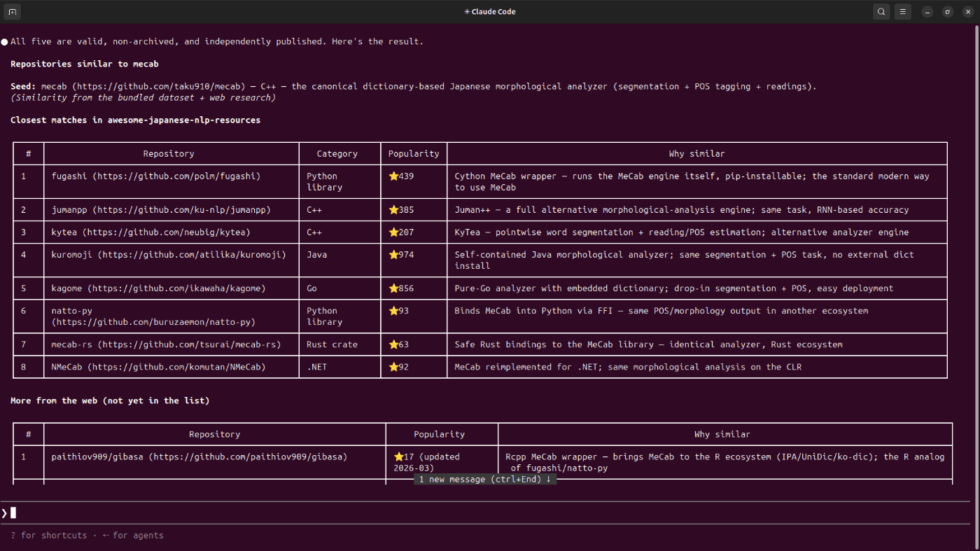Click the '? for shortcuts' hint

(x=49, y=536)
